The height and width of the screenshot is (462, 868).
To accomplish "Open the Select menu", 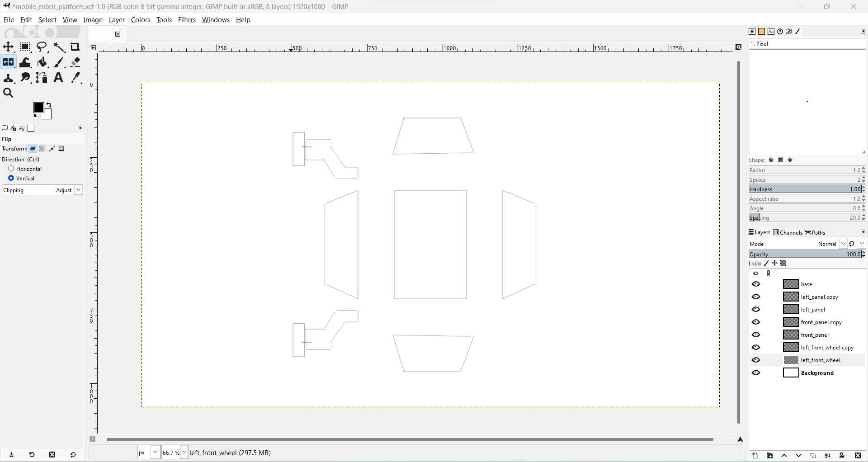I will pos(47,20).
